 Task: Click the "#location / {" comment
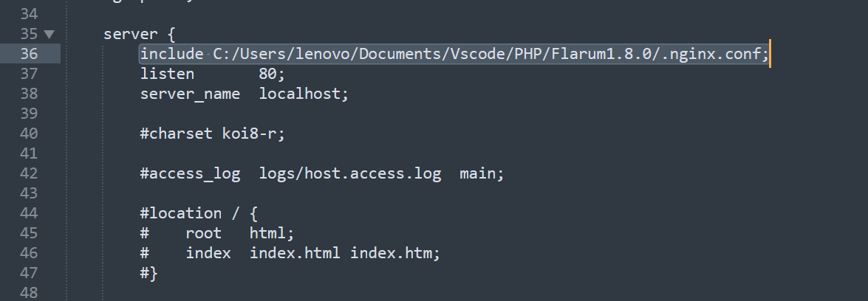[199, 213]
